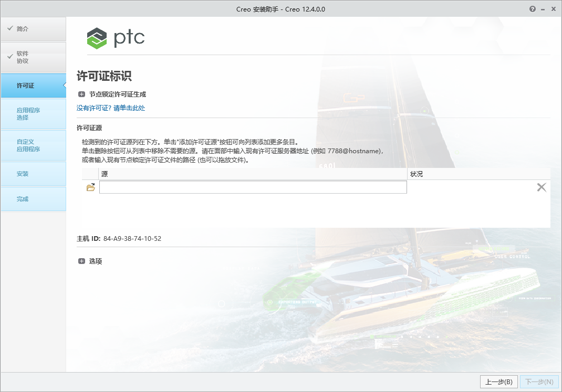
Task: Click the 上一步(B) button
Action: click(x=499, y=382)
